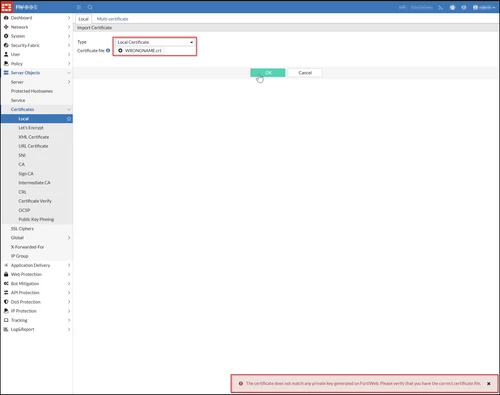Click the help icon in top bar
This screenshot has width=500, height=395.
pos(452,7)
